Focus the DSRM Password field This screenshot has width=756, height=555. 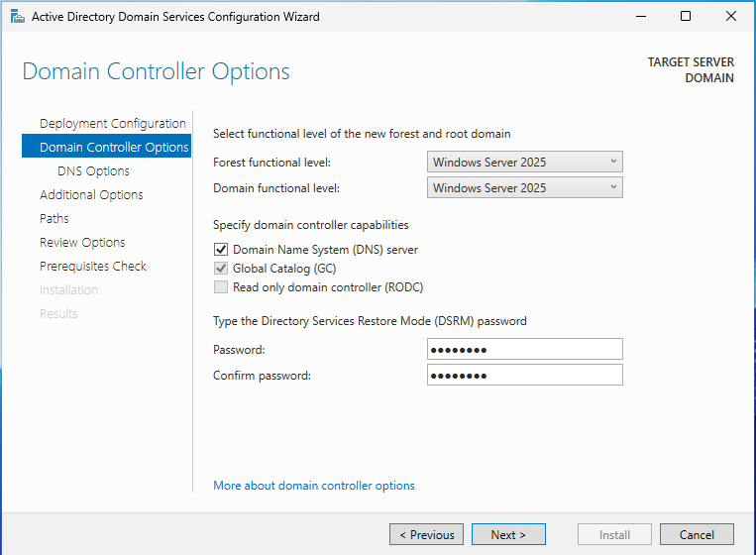pyautogui.click(x=525, y=349)
